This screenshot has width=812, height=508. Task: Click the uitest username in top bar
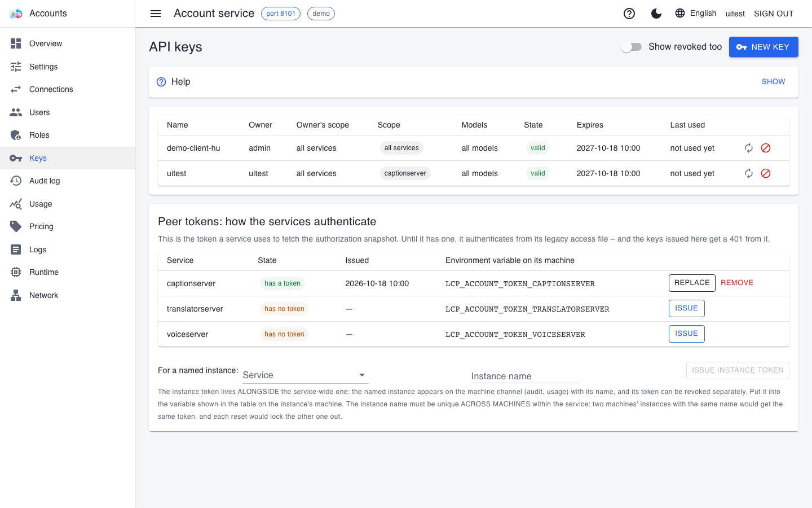(735, 14)
